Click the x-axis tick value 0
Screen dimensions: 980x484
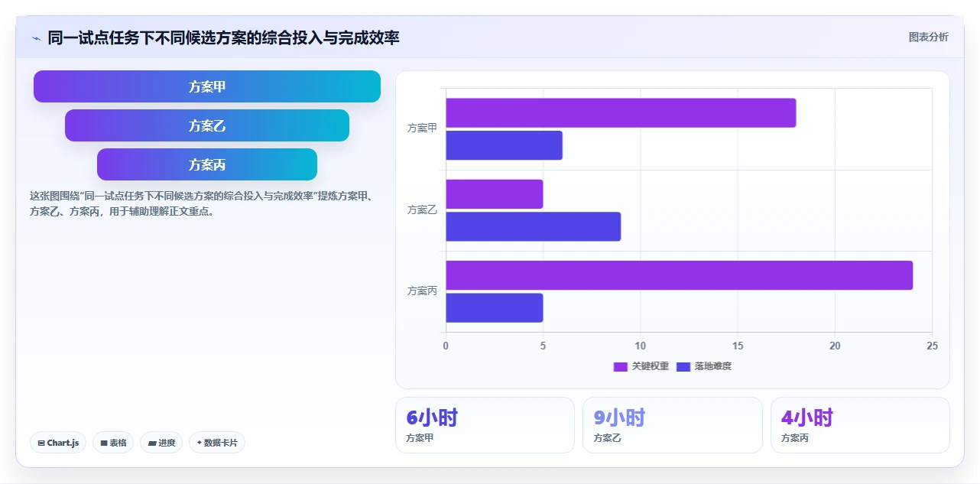(x=446, y=346)
